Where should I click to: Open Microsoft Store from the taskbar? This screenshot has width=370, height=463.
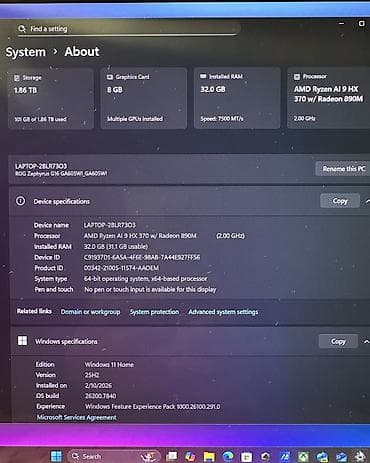(246, 457)
